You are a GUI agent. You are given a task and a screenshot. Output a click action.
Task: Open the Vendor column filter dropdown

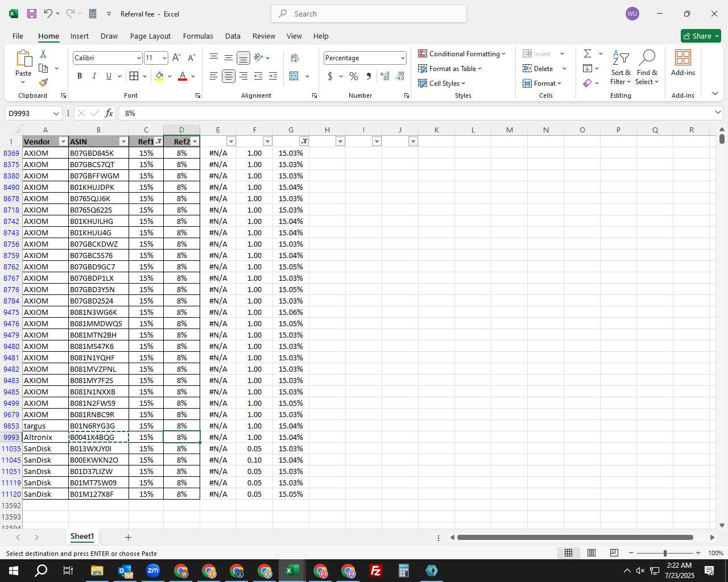point(63,142)
